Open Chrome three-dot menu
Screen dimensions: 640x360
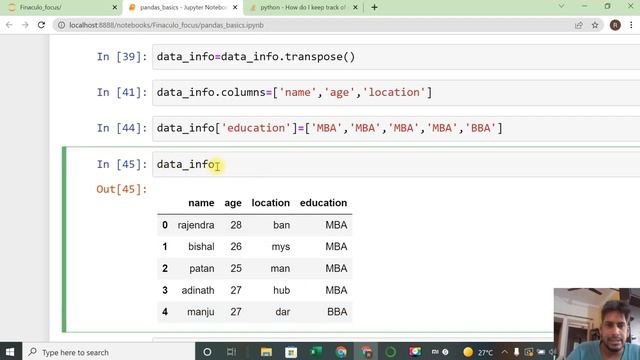click(x=631, y=25)
